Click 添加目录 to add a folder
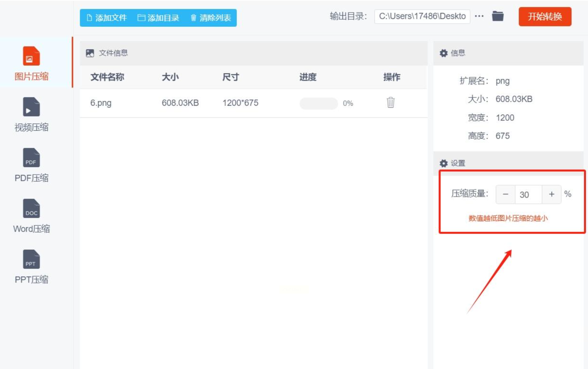This screenshot has width=588, height=369. click(x=158, y=18)
